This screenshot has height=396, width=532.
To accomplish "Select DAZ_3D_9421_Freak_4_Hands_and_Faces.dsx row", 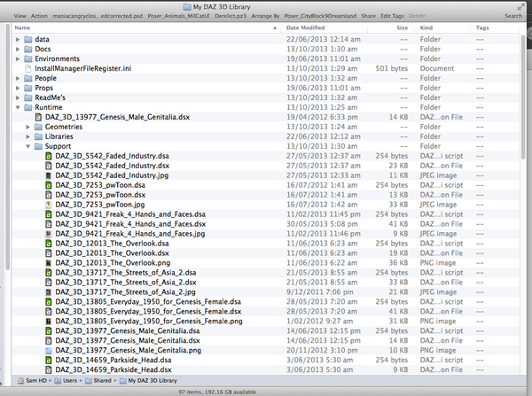I will click(265, 224).
